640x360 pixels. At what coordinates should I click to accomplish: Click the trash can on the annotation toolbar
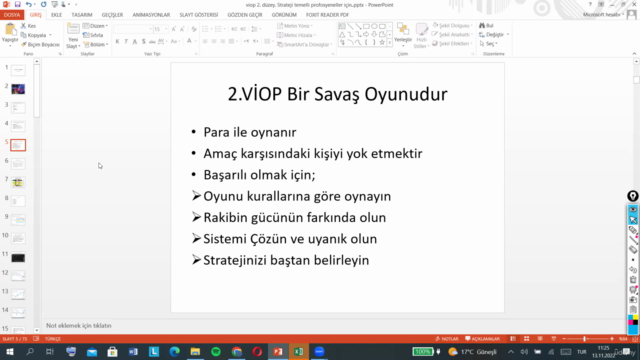pyautogui.click(x=633, y=280)
